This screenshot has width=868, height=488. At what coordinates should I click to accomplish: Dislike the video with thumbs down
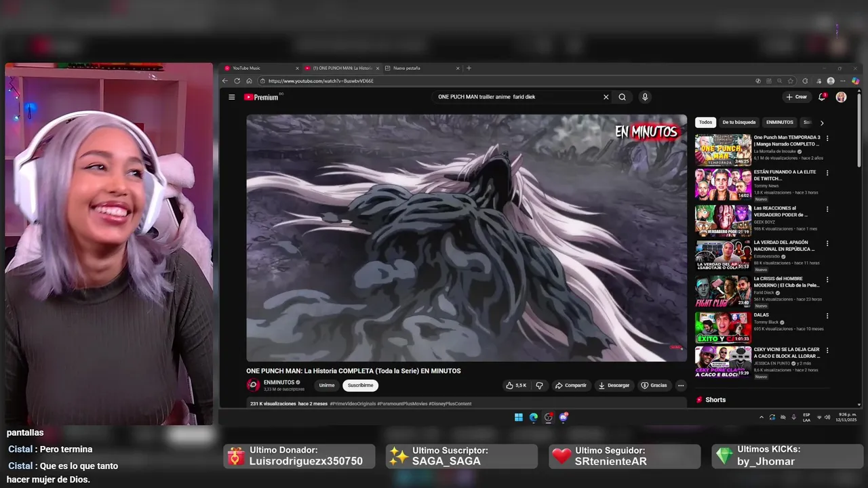[539, 385]
